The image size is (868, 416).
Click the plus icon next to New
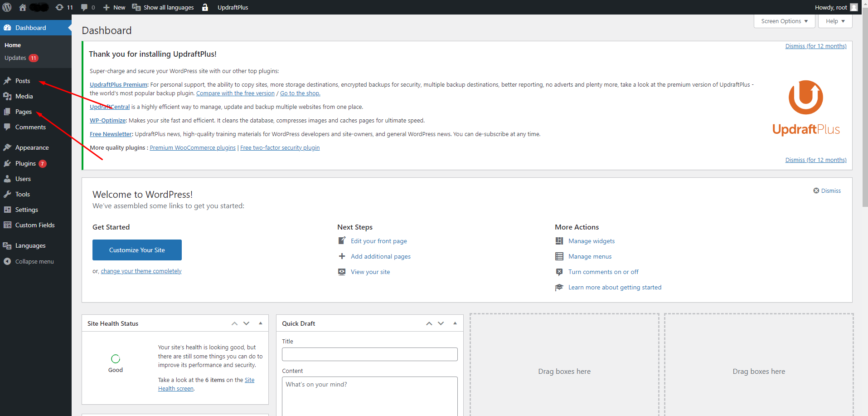tap(107, 7)
